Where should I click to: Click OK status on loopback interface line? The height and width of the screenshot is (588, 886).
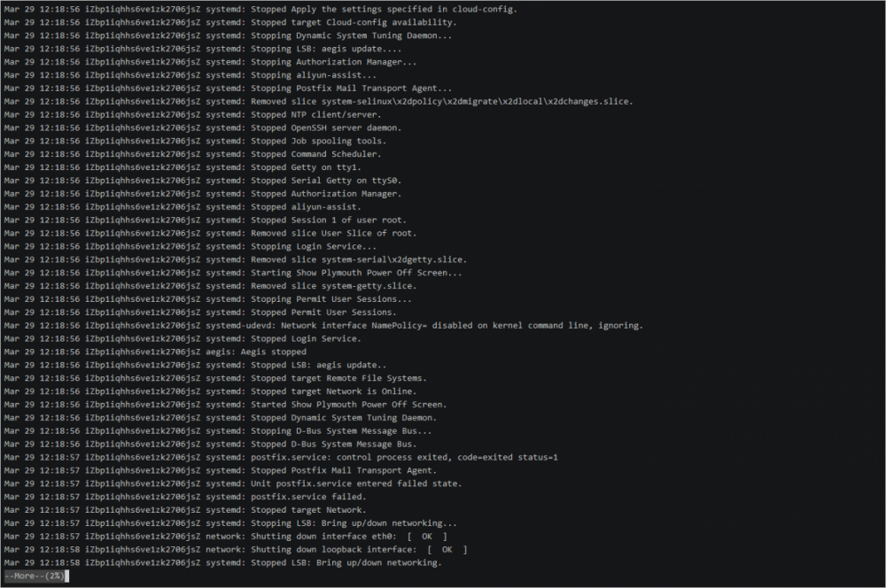(446, 550)
